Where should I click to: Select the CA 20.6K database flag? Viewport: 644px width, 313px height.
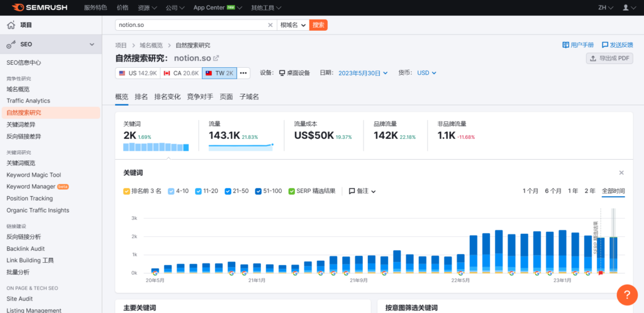[x=181, y=73]
